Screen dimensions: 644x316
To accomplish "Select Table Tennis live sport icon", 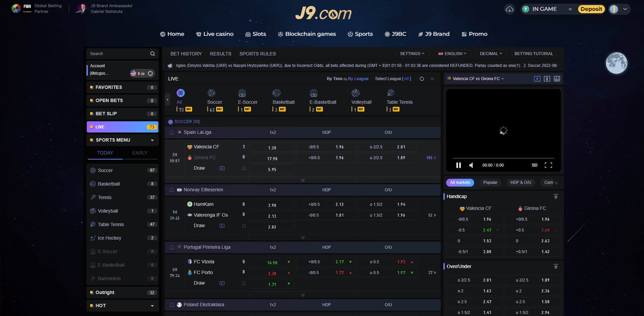I will (391, 93).
